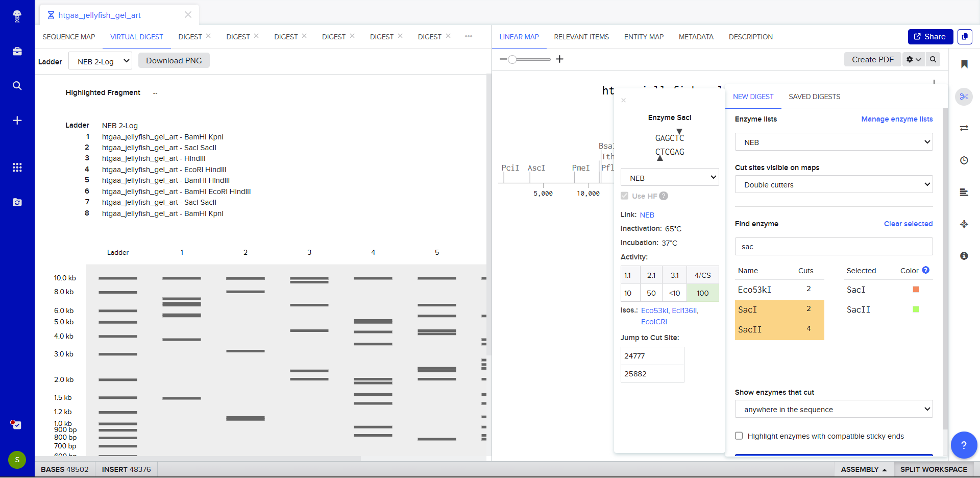The width and height of the screenshot is (980, 478).
Task: Click the blue help question button
Action: [x=963, y=445]
